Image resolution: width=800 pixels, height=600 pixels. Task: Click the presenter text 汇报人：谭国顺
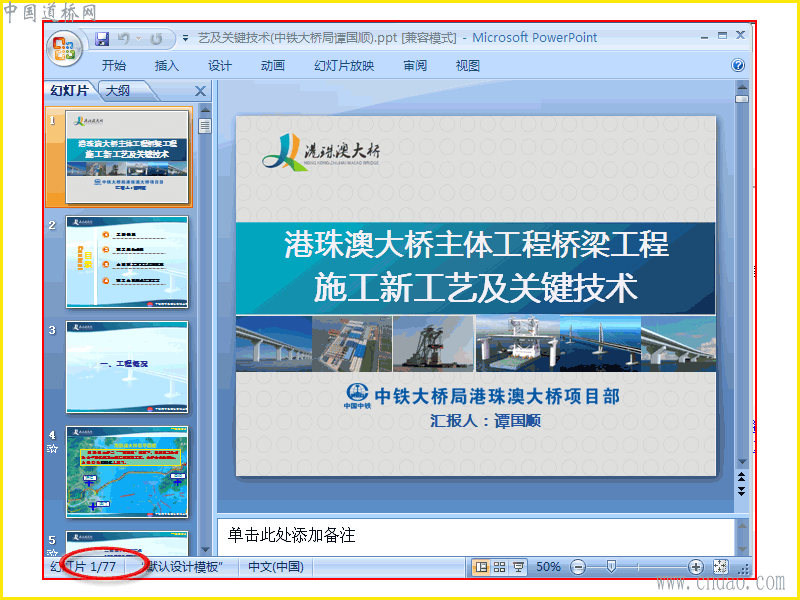[485, 421]
